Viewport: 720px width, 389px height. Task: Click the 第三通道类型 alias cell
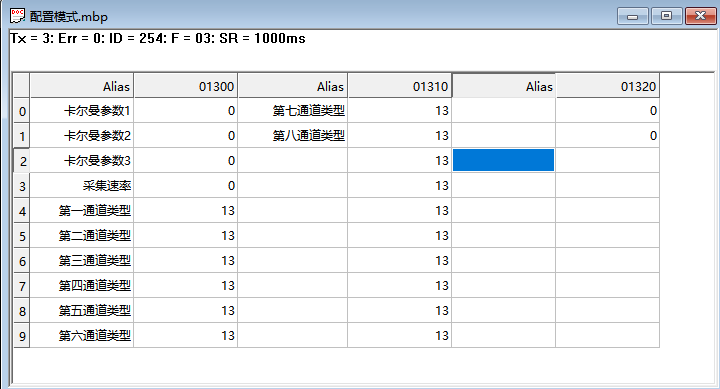82,260
